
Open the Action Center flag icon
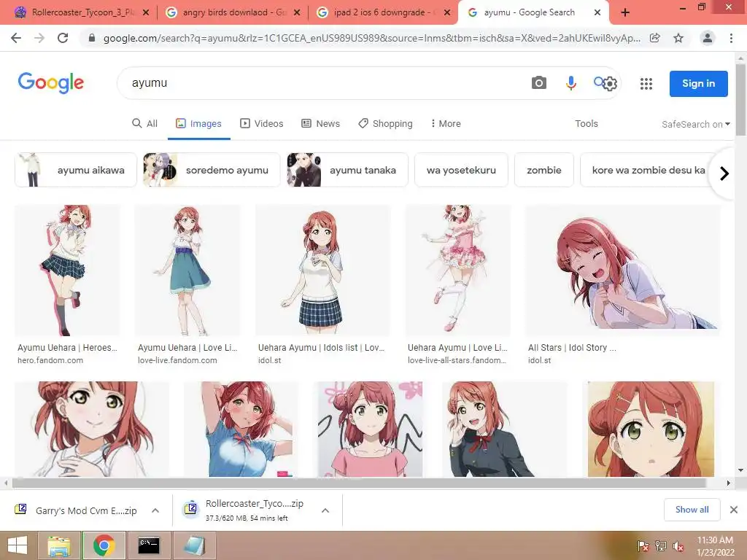pos(643,546)
